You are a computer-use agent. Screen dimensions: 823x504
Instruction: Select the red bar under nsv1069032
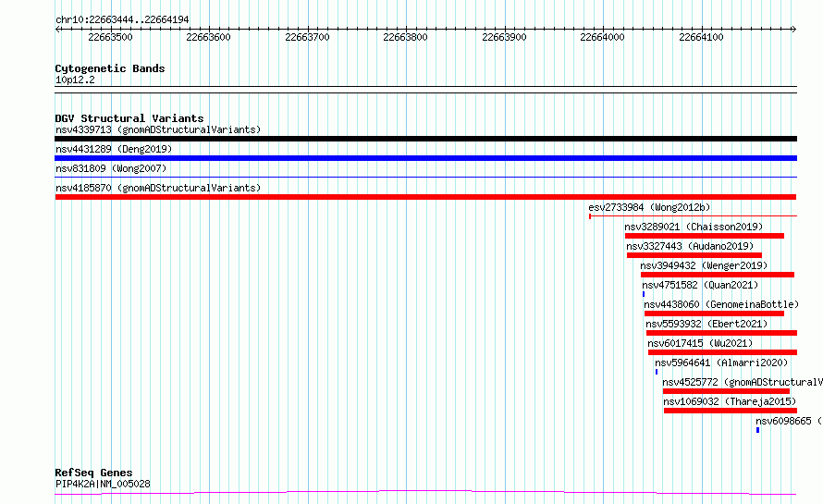731,411
